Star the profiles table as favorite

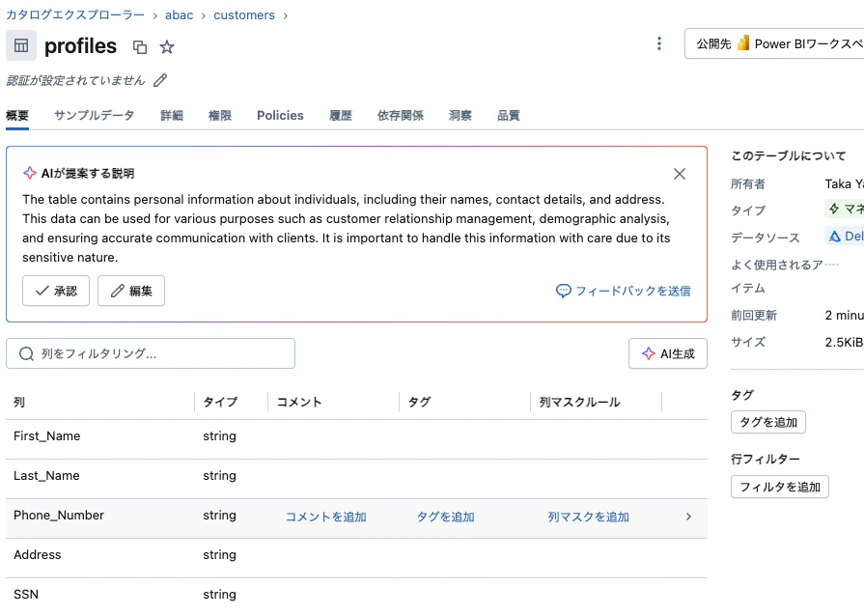[167, 47]
